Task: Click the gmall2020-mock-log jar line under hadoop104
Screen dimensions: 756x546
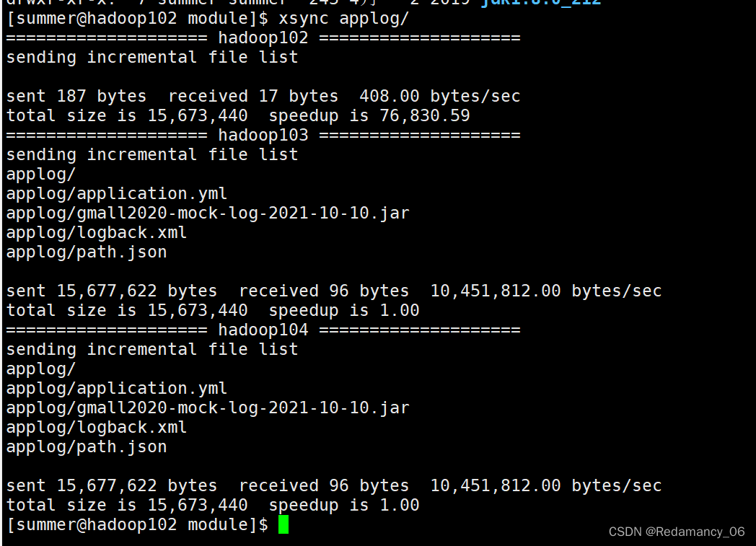Action: tap(207, 408)
